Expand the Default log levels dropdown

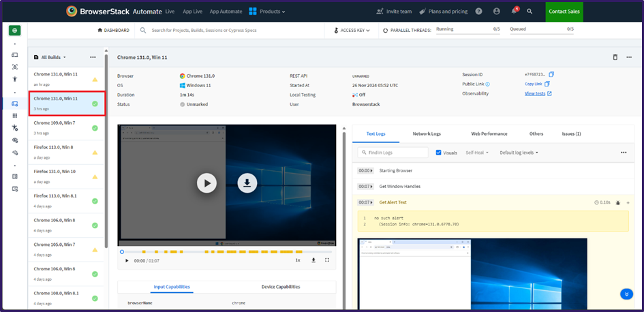(519, 153)
